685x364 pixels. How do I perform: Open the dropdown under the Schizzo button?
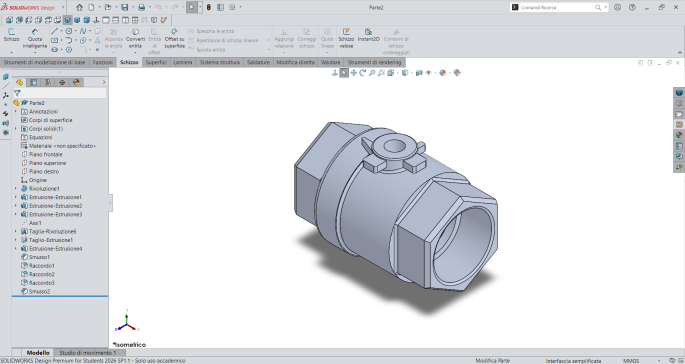point(11,52)
